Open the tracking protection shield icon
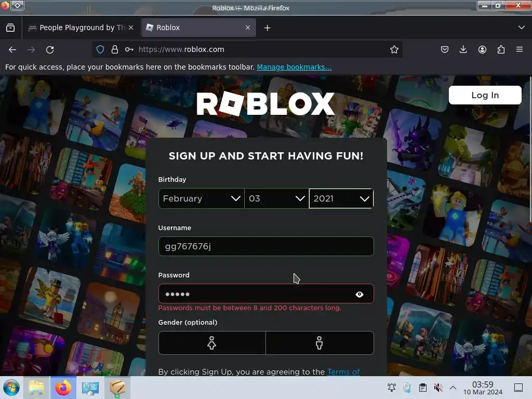 pos(100,49)
